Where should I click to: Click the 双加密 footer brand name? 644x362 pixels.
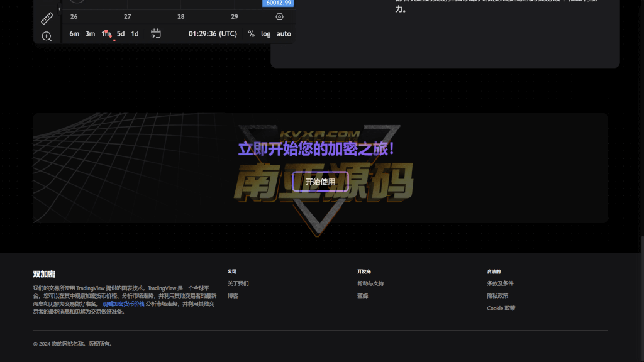point(44,274)
